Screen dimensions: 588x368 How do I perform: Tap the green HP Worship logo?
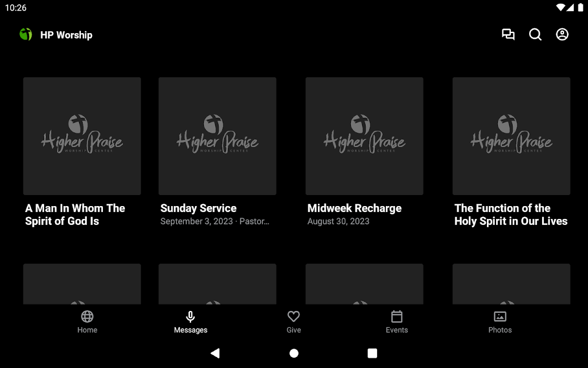pyautogui.click(x=26, y=34)
